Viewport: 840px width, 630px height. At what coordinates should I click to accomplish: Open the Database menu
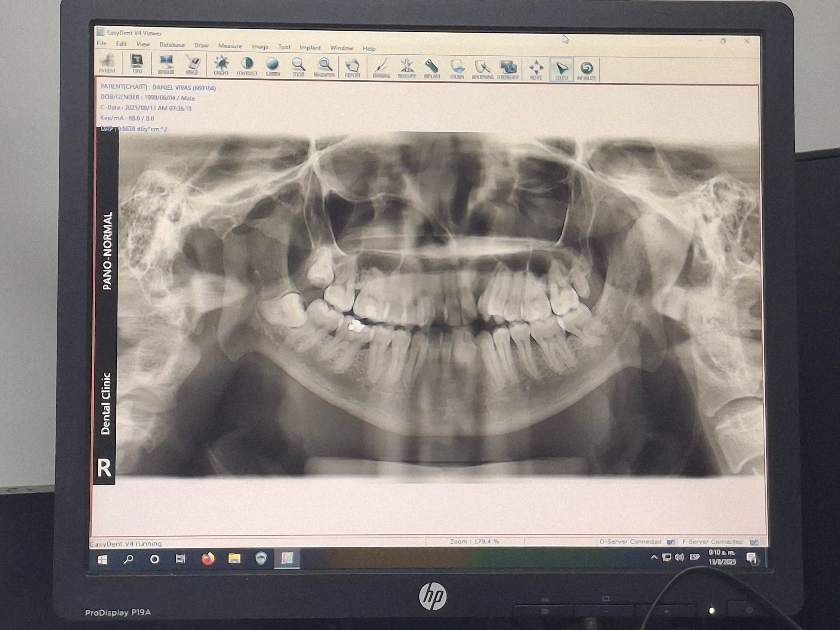[172, 45]
